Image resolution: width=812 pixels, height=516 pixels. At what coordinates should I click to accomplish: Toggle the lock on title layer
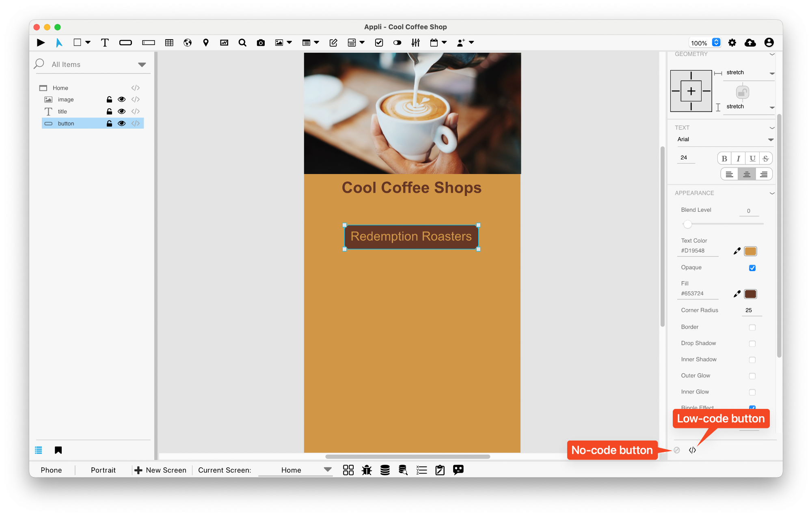(x=109, y=111)
